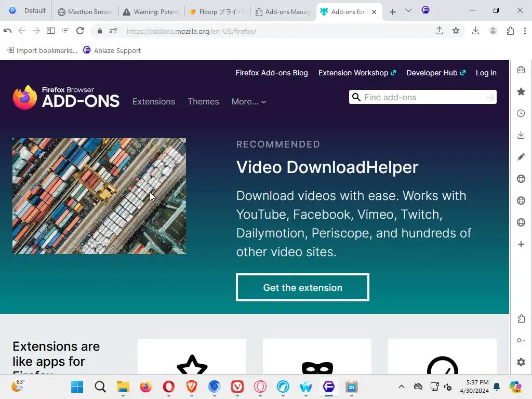
Task: Open the downloads toolbar icon
Action: pos(476,31)
